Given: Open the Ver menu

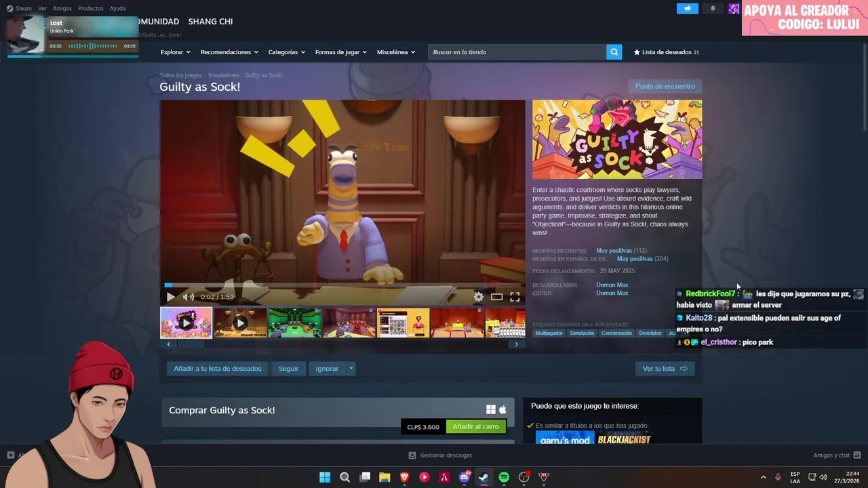Looking at the screenshot, I should tap(42, 8).
